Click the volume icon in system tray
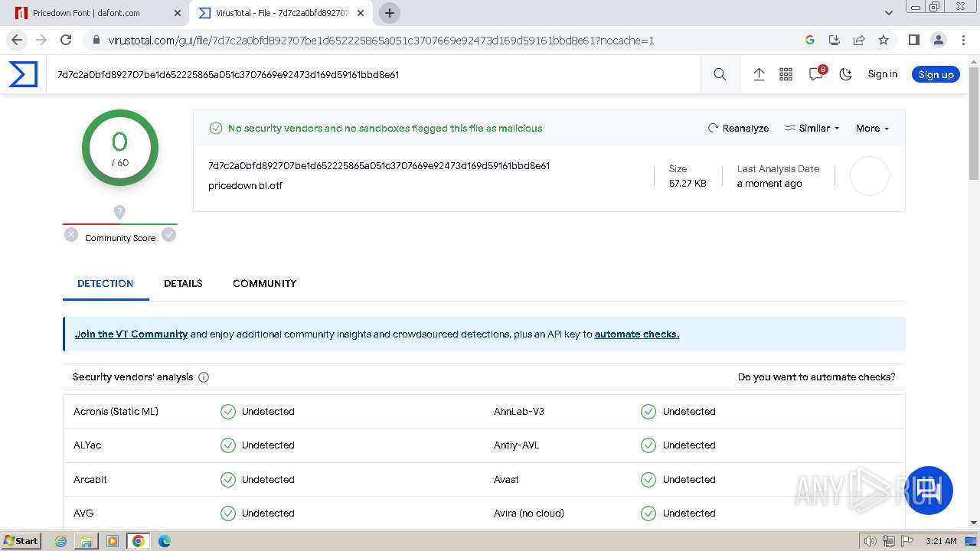 871,541
